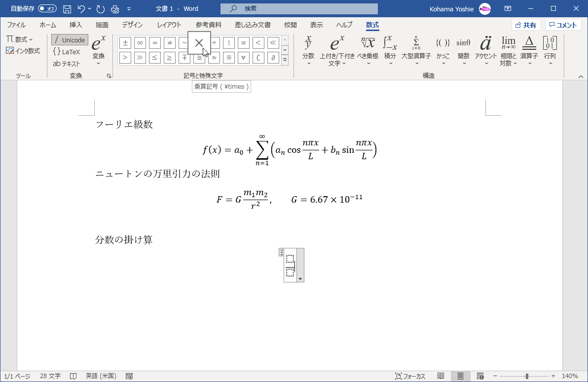Switch to the レイアウト tab
588x382 pixels.
click(169, 25)
